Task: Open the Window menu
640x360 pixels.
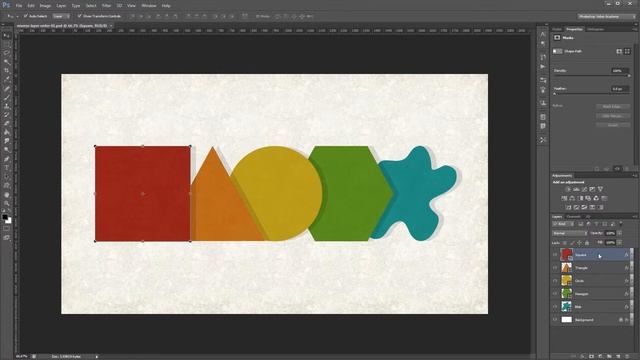Action: tap(149, 6)
